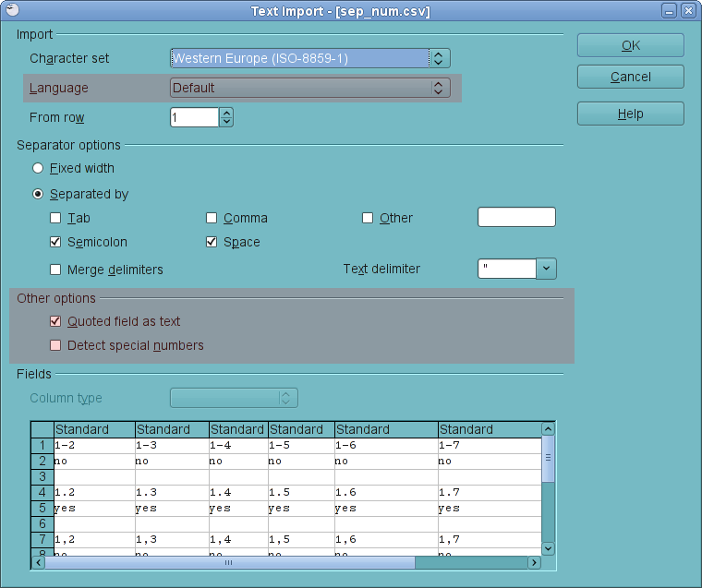Select first Standard column header in preview
The image size is (702, 588).
pos(94,429)
